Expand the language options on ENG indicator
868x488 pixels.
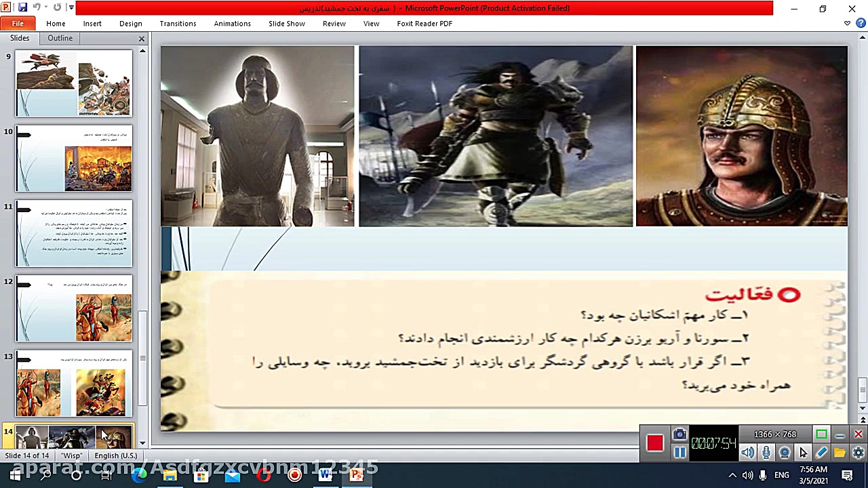[x=781, y=476]
